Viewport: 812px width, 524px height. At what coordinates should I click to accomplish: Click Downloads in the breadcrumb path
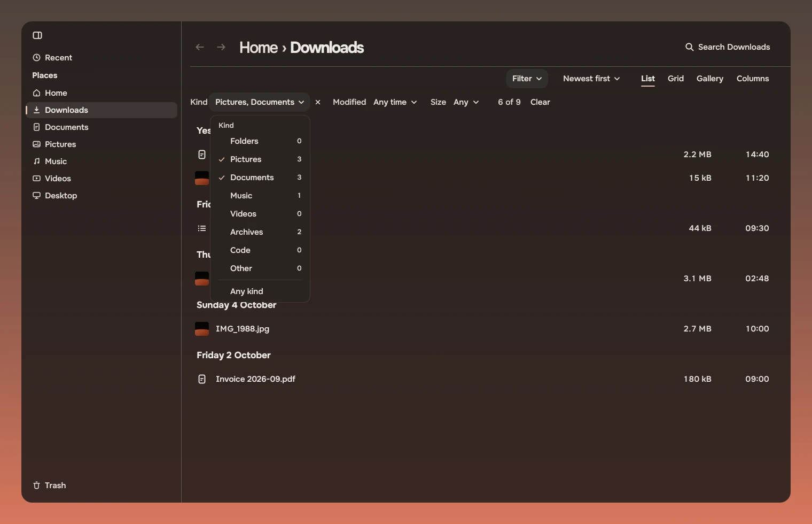327,48
